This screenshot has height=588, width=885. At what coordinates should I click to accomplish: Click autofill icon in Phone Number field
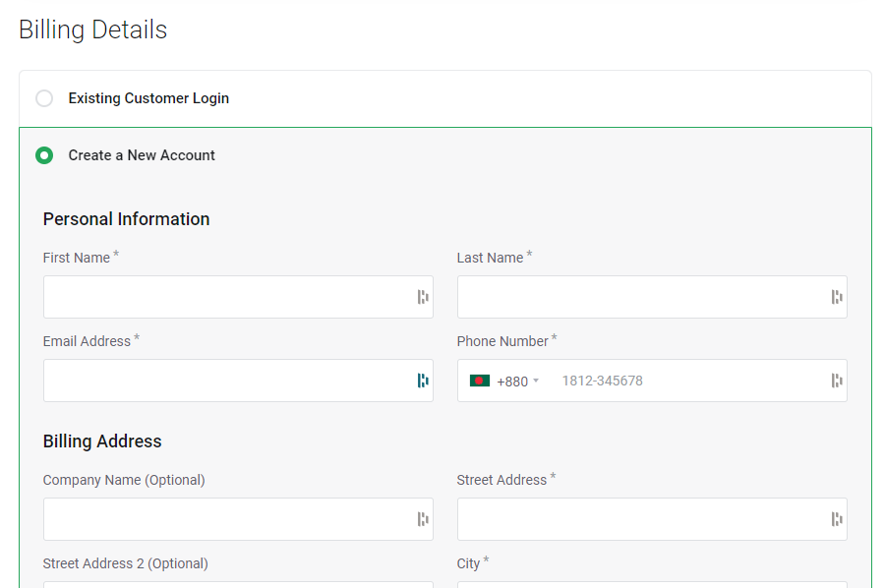coord(837,381)
